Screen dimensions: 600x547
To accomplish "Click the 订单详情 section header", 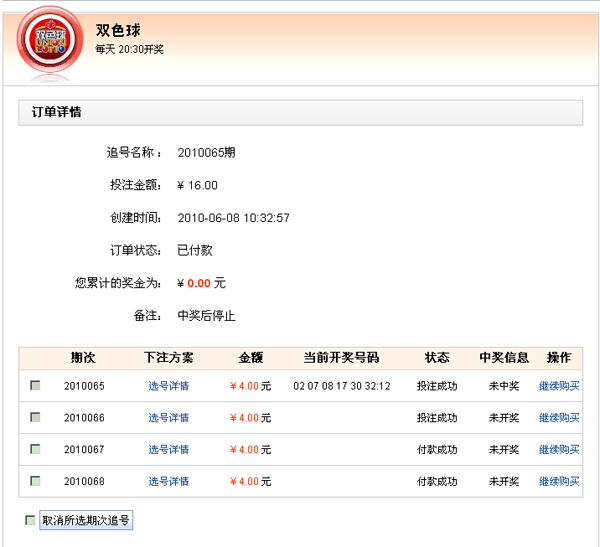I will coord(54,113).
